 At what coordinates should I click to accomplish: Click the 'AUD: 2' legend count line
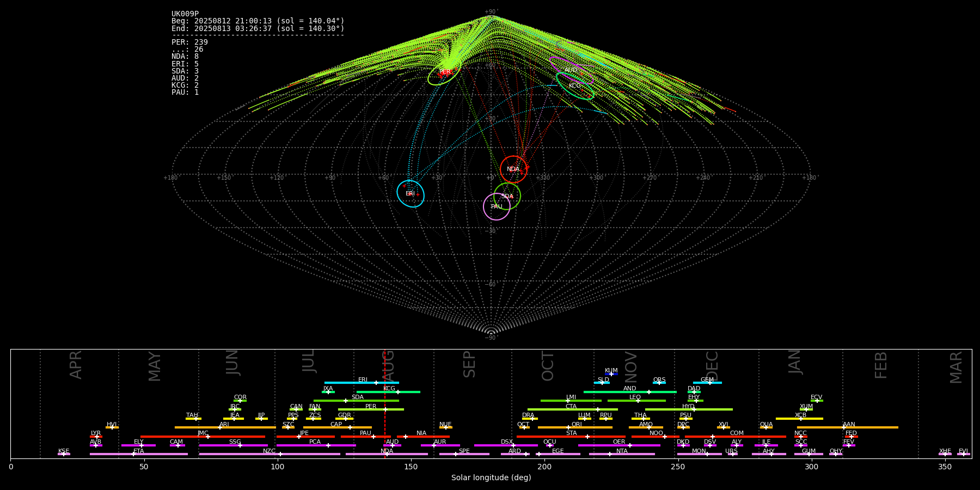click(185, 78)
